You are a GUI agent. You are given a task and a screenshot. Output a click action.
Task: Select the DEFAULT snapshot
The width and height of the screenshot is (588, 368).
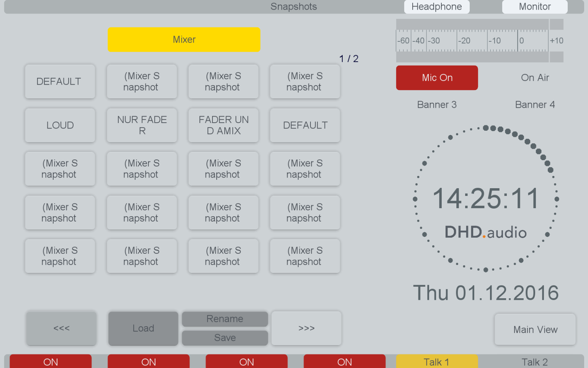pyautogui.click(x=60, y=81)
